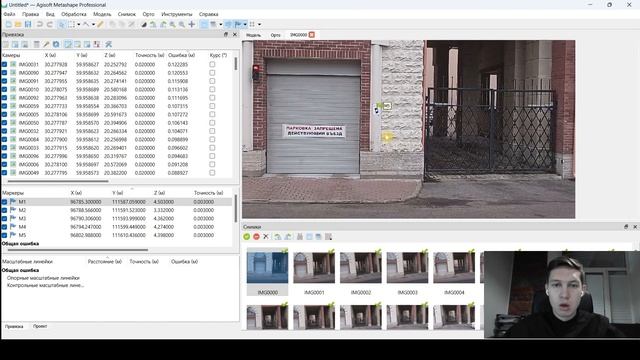Open the Файл menu
The image size is (640, 360).
(9, 14)
